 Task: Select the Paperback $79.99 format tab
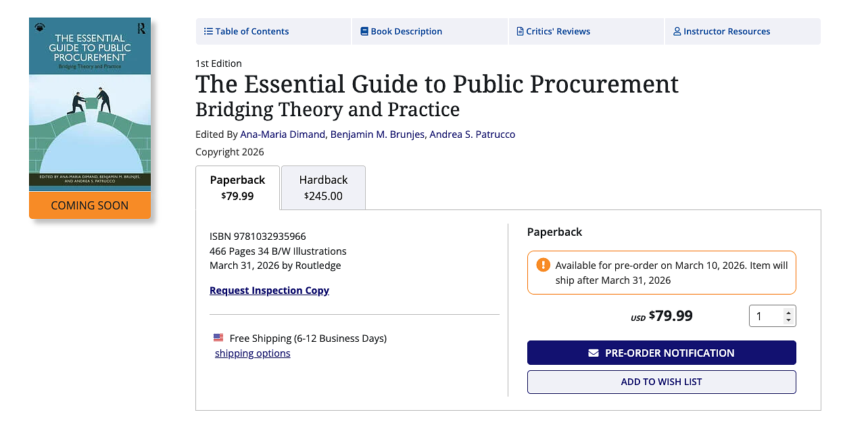coord(237,187)
